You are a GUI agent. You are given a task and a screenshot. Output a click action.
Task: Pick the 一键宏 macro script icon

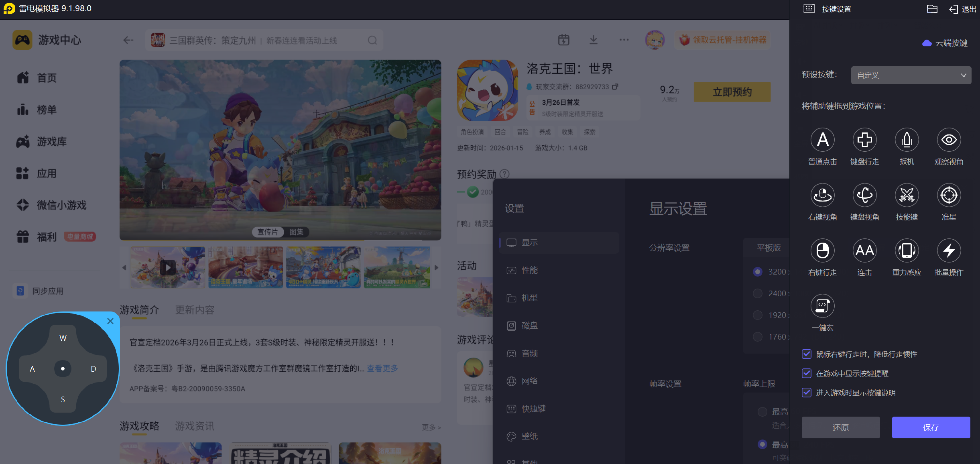[822, 306]
